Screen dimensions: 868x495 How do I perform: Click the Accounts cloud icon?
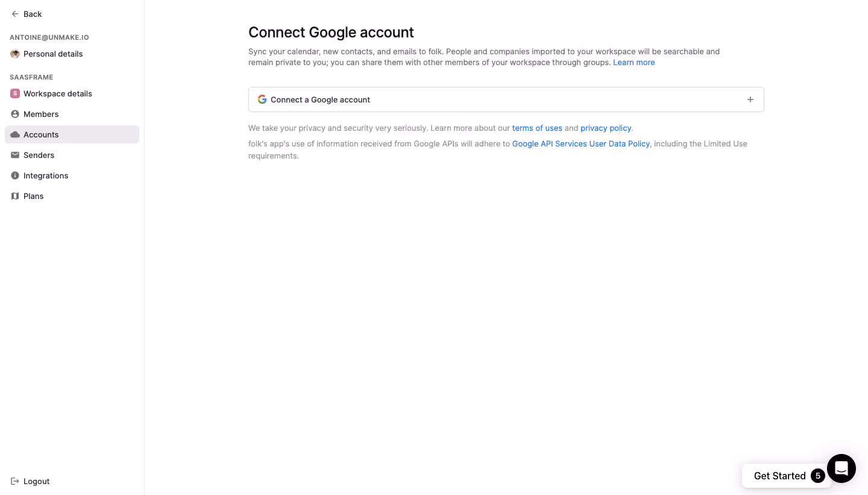coord(15,134)
